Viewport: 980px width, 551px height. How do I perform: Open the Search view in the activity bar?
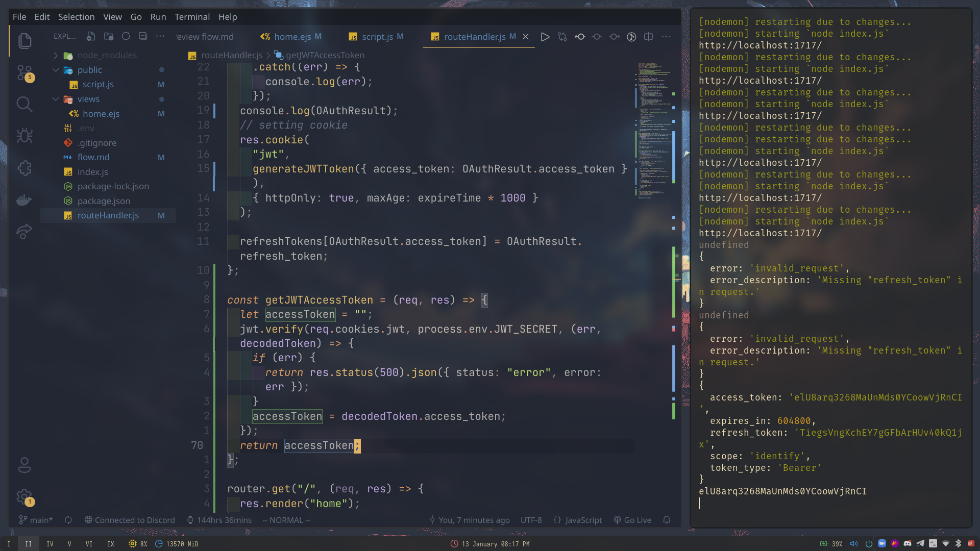tap(25, 104)
